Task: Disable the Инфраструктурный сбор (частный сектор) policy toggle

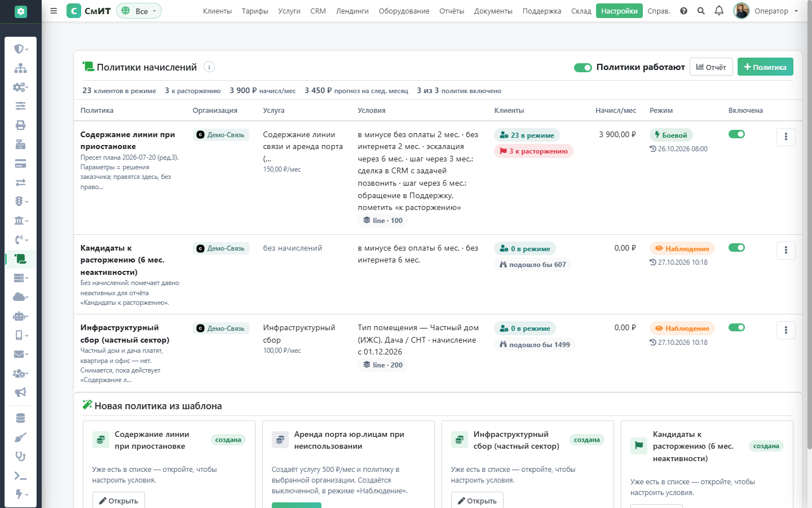Action: (736, 327)
